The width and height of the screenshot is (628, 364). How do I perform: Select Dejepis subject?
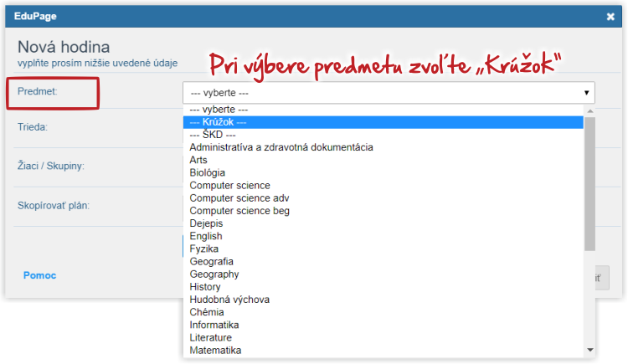click(383, 223)
